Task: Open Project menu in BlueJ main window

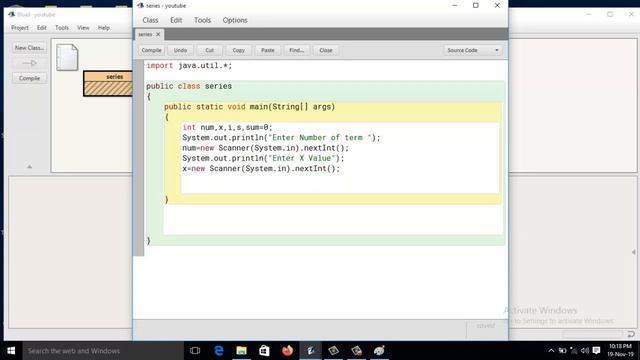Action: pos(20,28)
